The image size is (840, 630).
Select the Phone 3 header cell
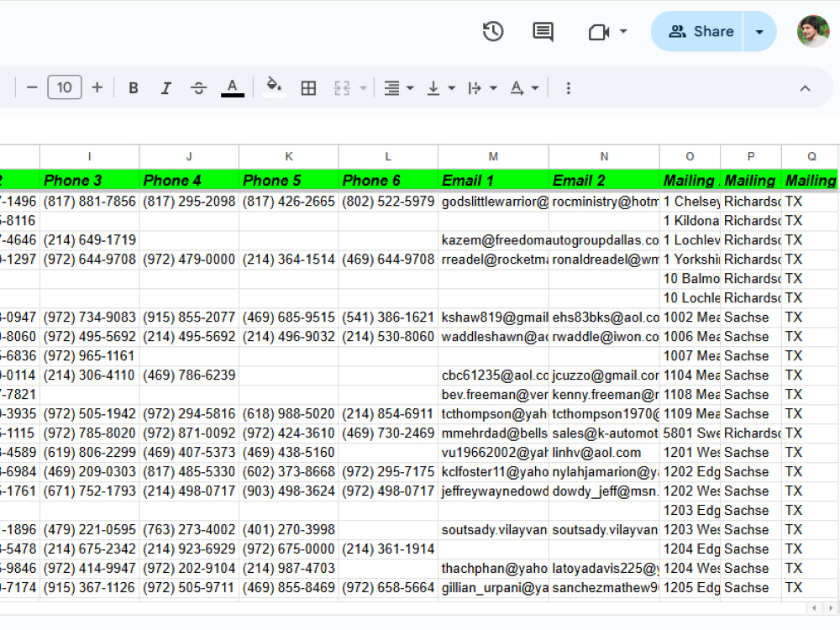click(x=90, y=181)
